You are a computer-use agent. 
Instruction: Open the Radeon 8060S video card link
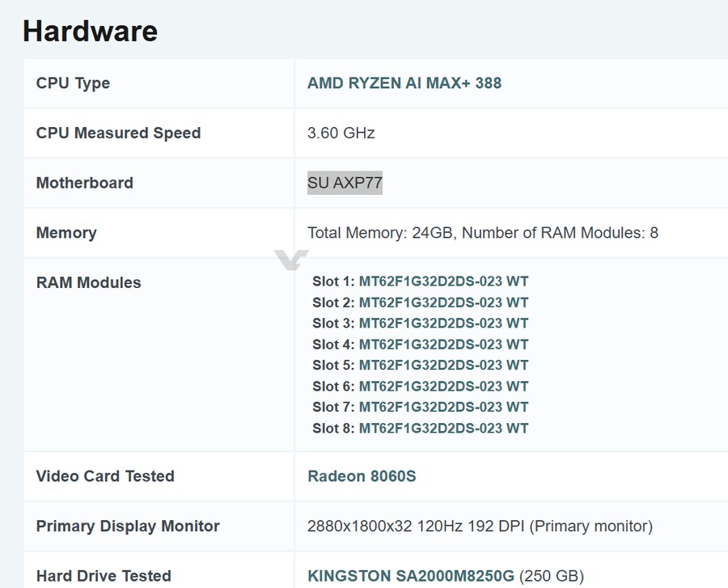click(x=361, y=476)
